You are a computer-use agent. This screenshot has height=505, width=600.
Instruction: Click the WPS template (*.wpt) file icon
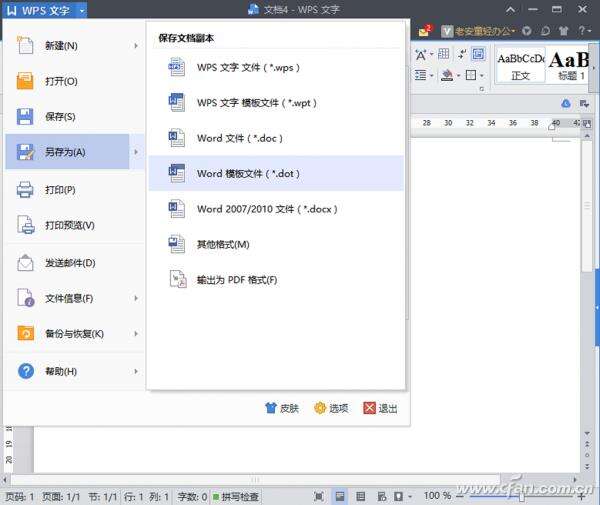pos(177,103)
